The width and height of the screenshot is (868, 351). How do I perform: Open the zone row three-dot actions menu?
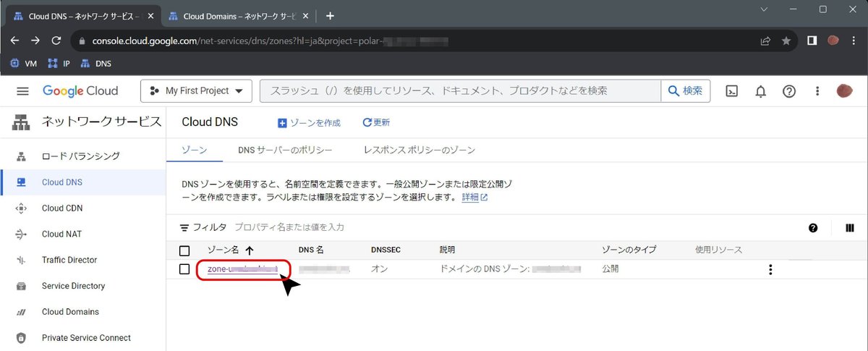click(x=770, y=269)
